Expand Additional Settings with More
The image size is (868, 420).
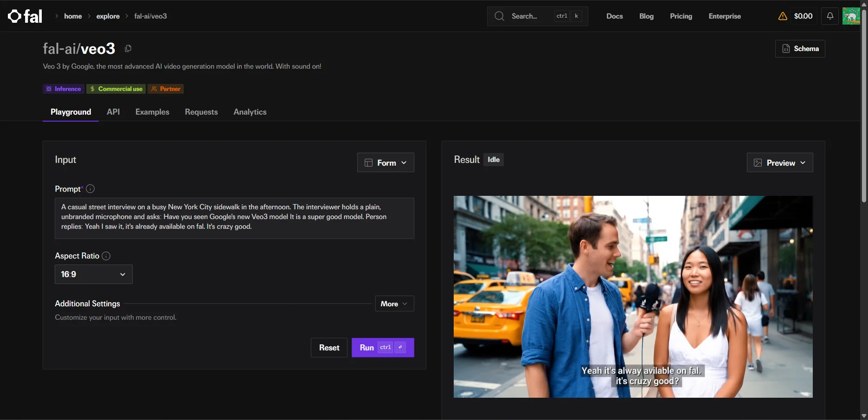[x=394, y=304]
